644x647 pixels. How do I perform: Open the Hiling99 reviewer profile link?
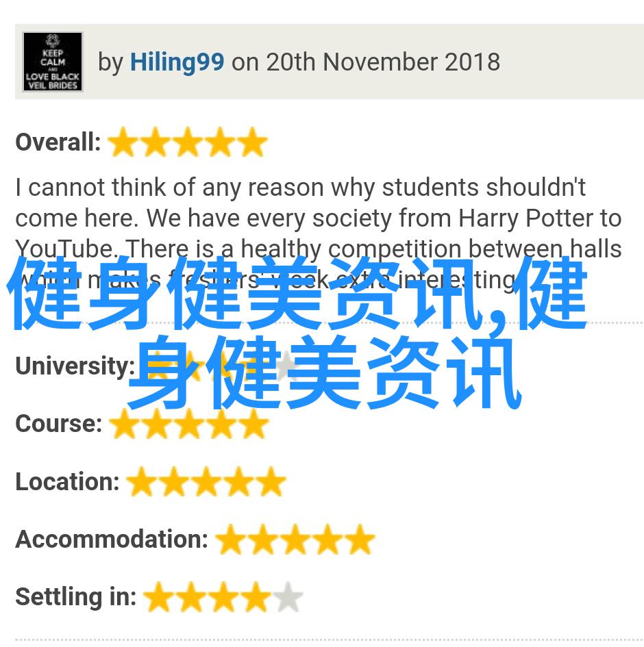point(177,62)
